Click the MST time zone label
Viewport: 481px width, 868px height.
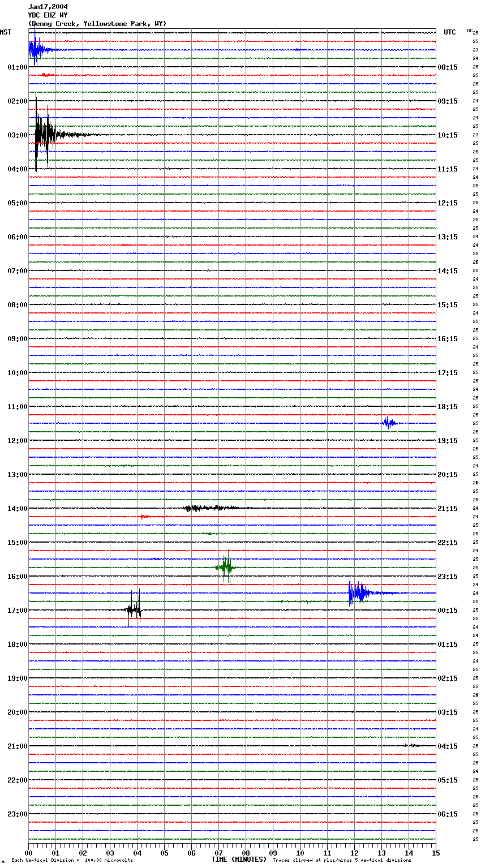click(6, 32)
